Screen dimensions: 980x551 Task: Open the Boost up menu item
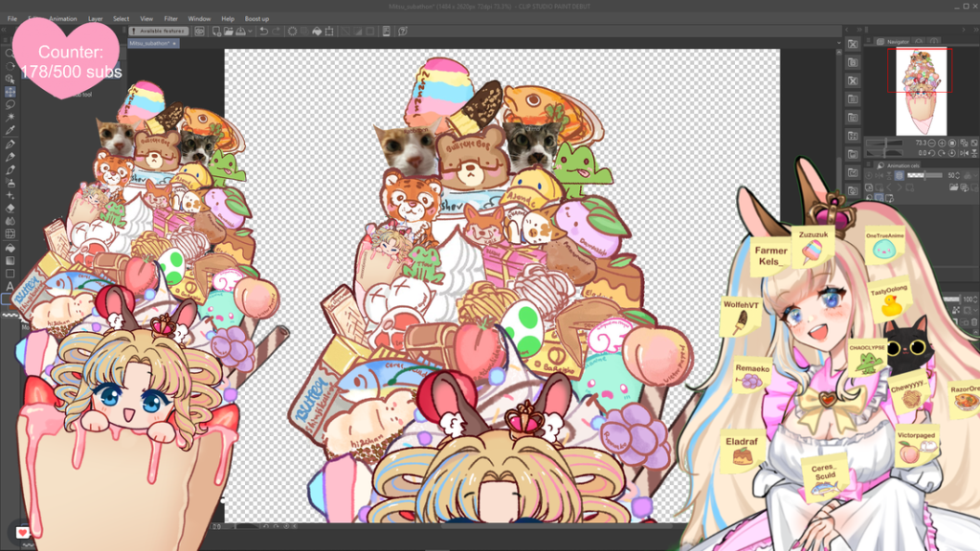256,18
